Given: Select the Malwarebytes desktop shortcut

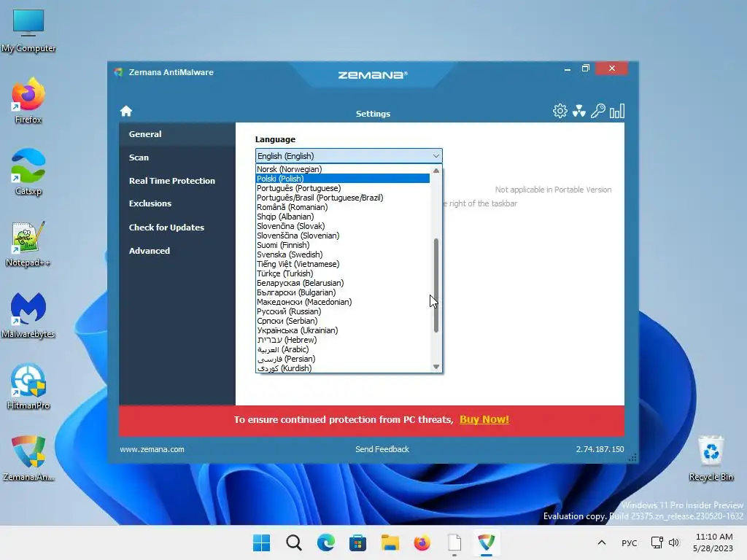Looking at the screenshot, I should [28, 315].
